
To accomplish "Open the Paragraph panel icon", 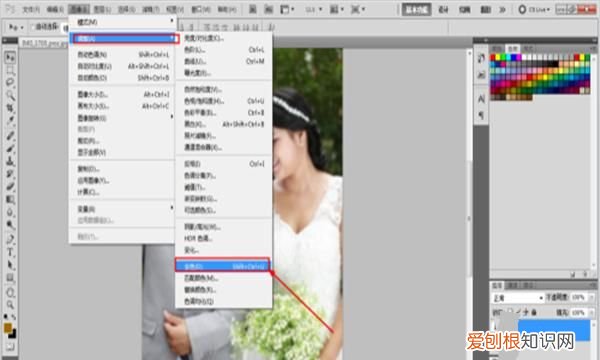I will 481,115.
